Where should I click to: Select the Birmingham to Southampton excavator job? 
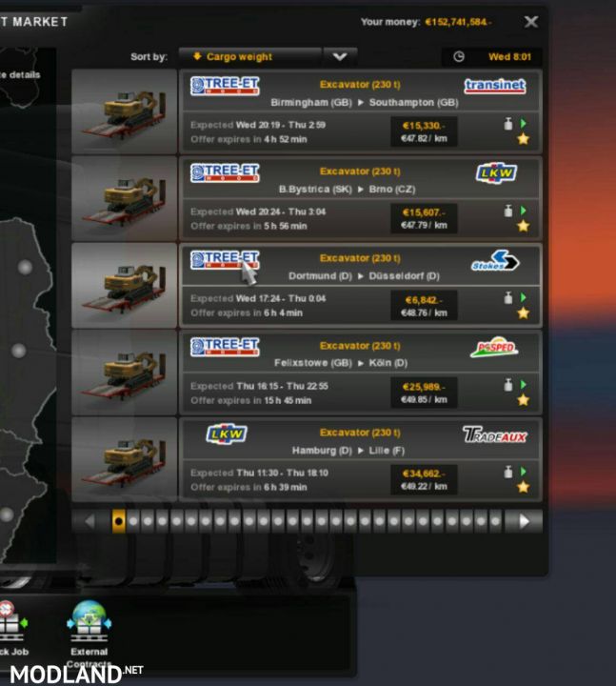(x=361, y=111)
